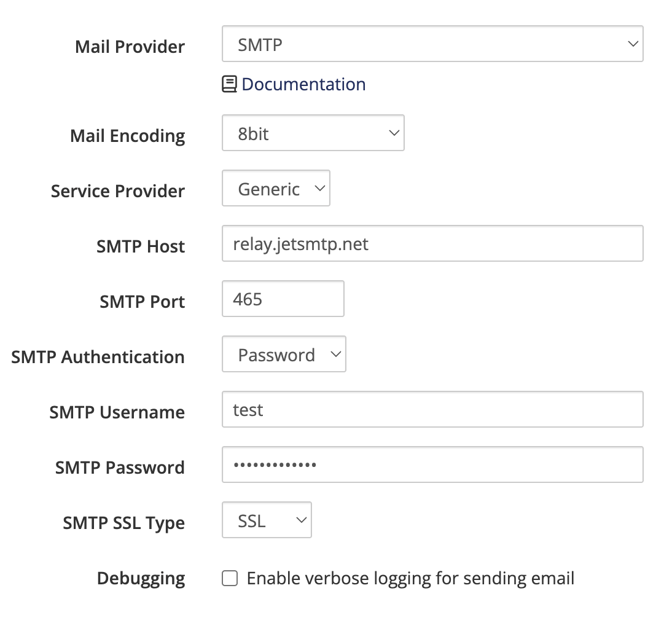The height and width of the screenshot is (639, 672).
Task: Click the Documentation book icon
Action: pos(229,84)
